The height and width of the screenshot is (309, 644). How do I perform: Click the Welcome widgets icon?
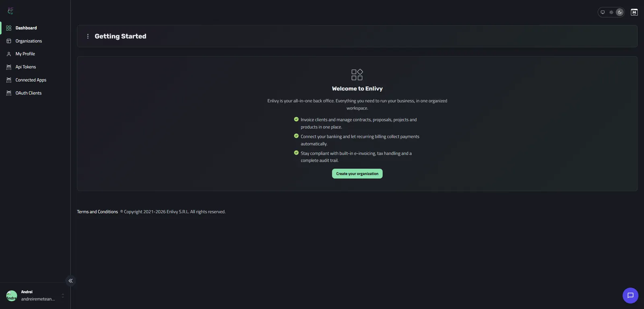357,74
